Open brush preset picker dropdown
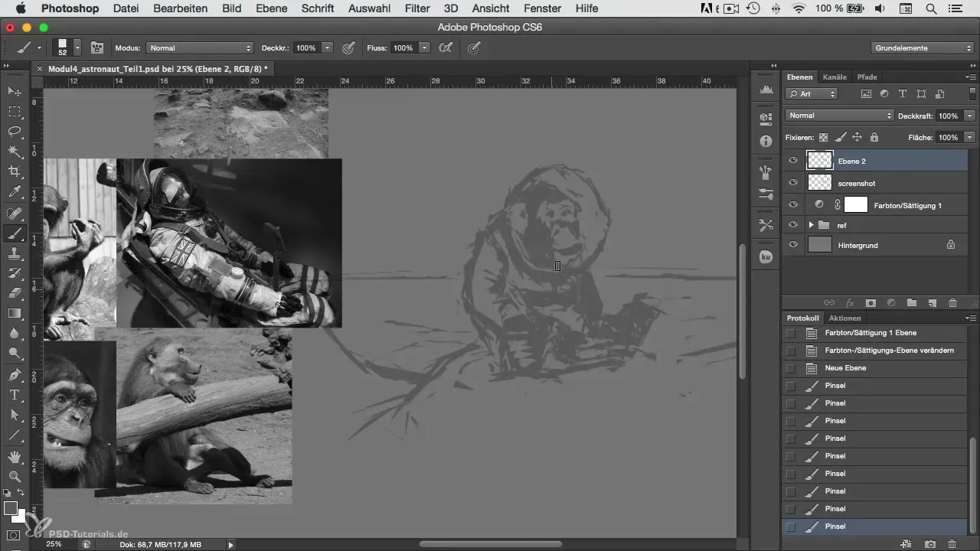The width and height of the screenshot is (980, 551). [x=77, y=47]
